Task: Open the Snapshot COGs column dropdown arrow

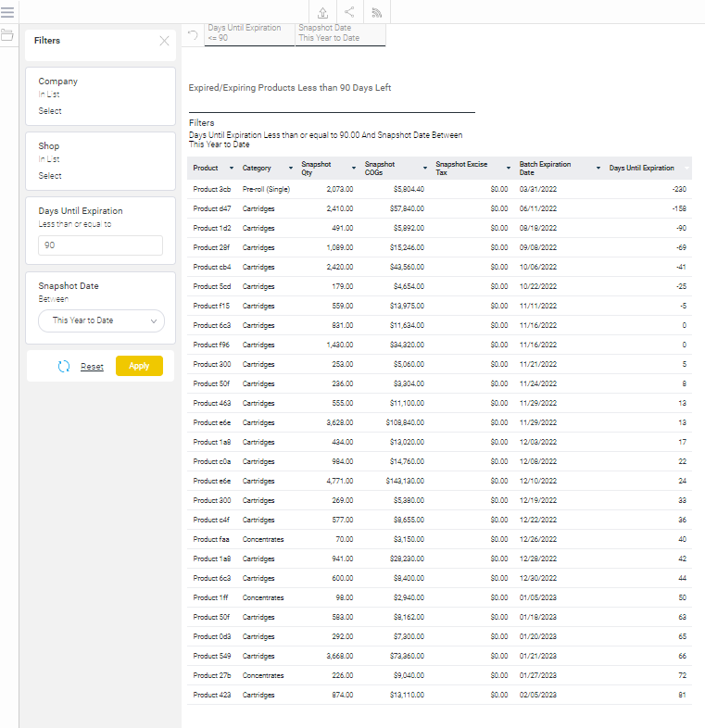Action: pos(425,168)
